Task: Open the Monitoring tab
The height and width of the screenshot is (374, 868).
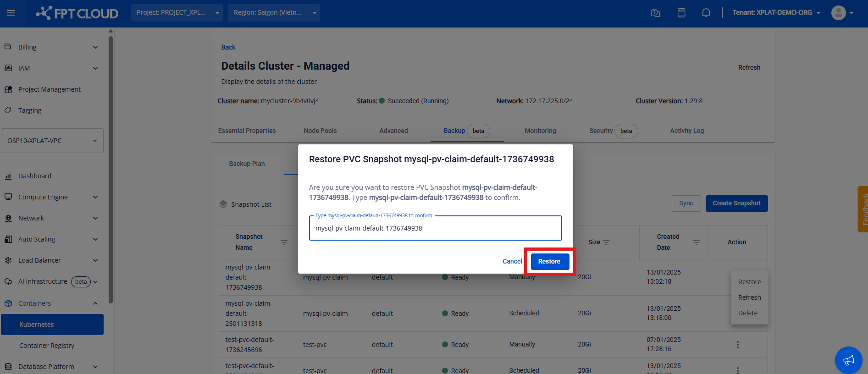Action: click(x=540, y=131)
